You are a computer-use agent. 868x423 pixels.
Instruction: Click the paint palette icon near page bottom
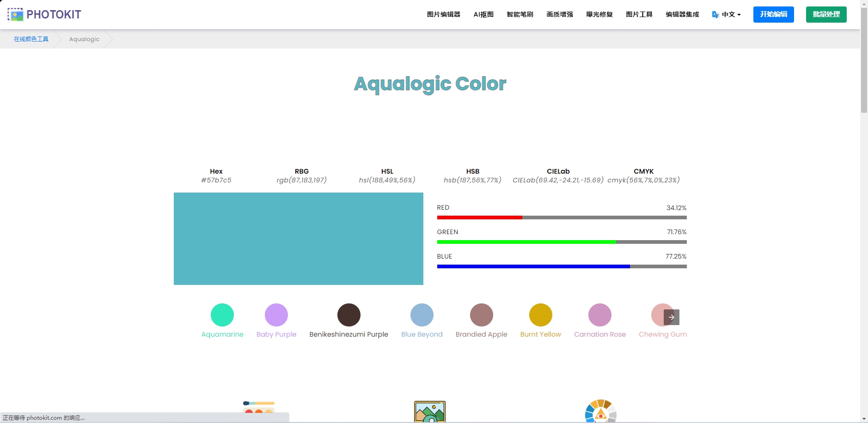259,408
